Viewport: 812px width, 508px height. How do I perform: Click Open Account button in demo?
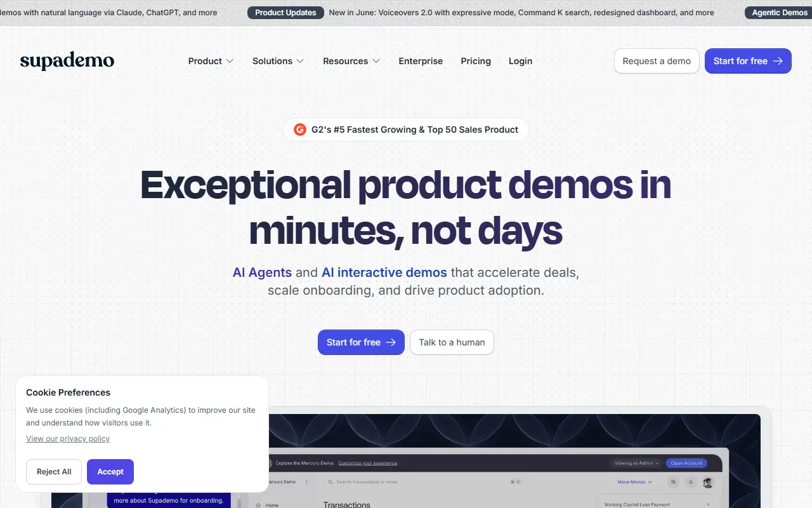pos(686,463)
